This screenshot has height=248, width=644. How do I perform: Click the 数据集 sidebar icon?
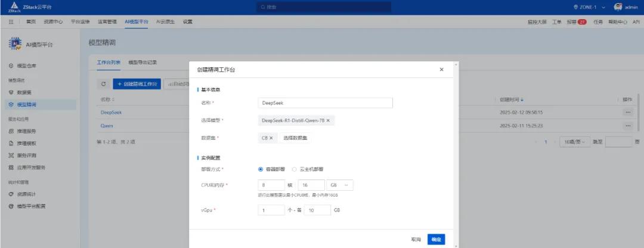[x=11, y=92]
